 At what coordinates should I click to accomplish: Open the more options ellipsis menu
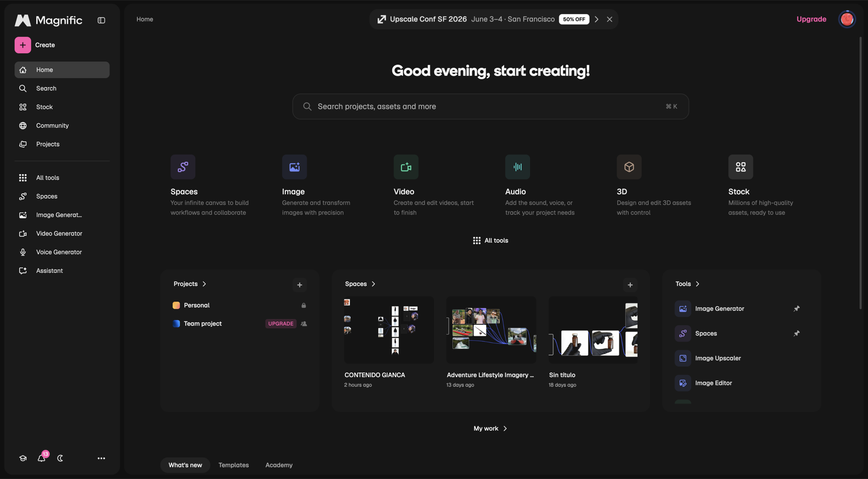click(101, 458)
